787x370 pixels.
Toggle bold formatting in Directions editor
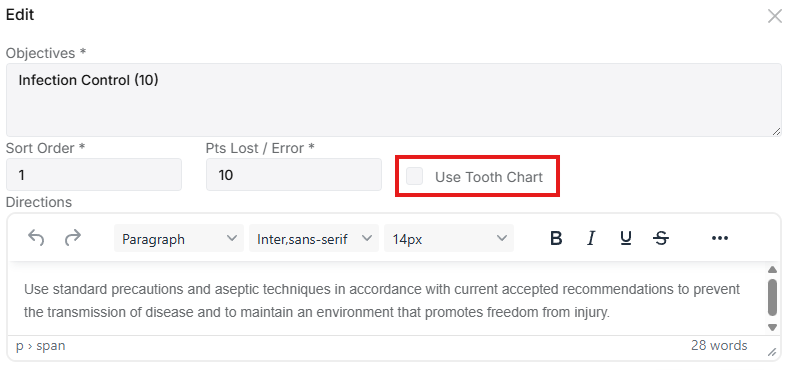[556, 238]
